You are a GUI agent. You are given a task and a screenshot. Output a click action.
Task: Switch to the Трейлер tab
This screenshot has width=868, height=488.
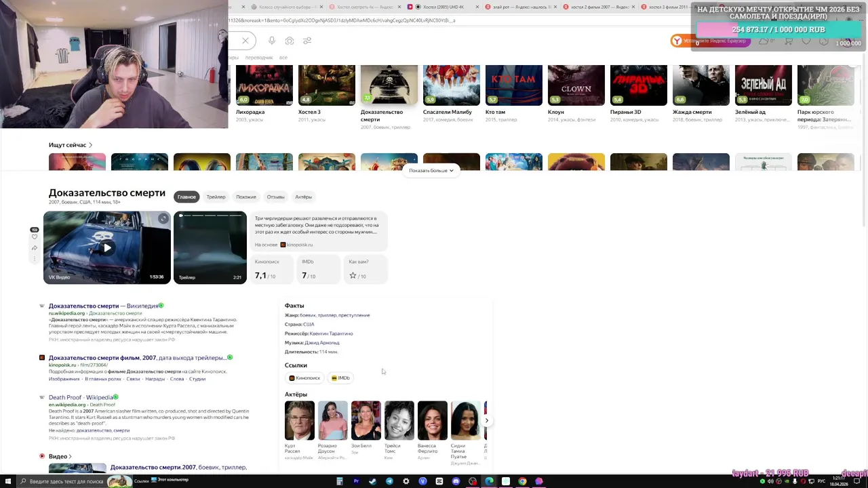tap(216, 197)
